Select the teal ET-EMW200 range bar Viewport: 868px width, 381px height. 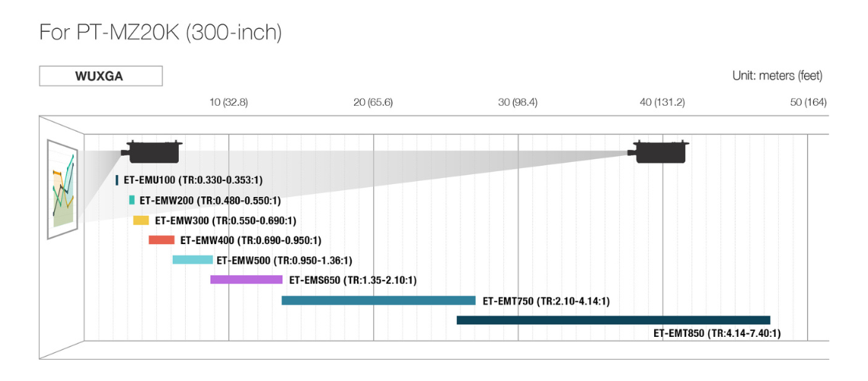[x=132, y=200]
